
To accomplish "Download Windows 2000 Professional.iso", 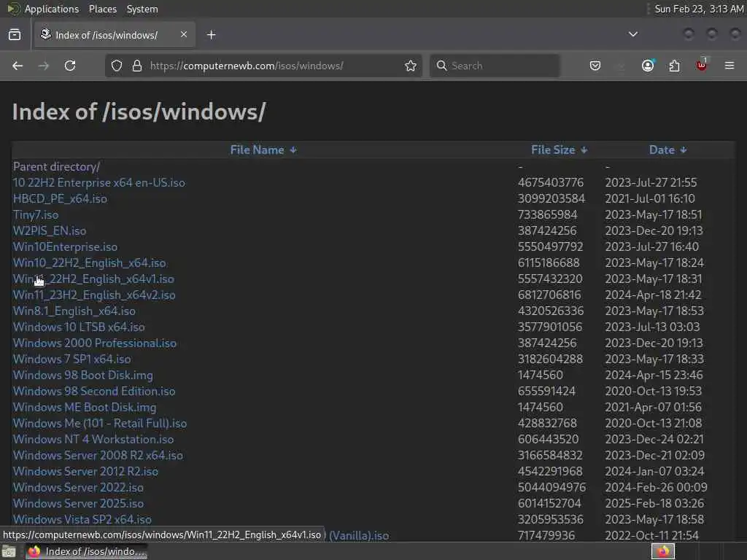I will coord(95,343).
